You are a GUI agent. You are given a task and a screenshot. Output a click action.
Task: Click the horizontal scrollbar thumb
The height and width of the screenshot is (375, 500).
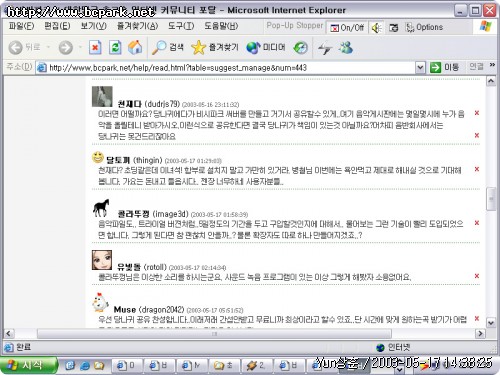(x=214, y=333)
